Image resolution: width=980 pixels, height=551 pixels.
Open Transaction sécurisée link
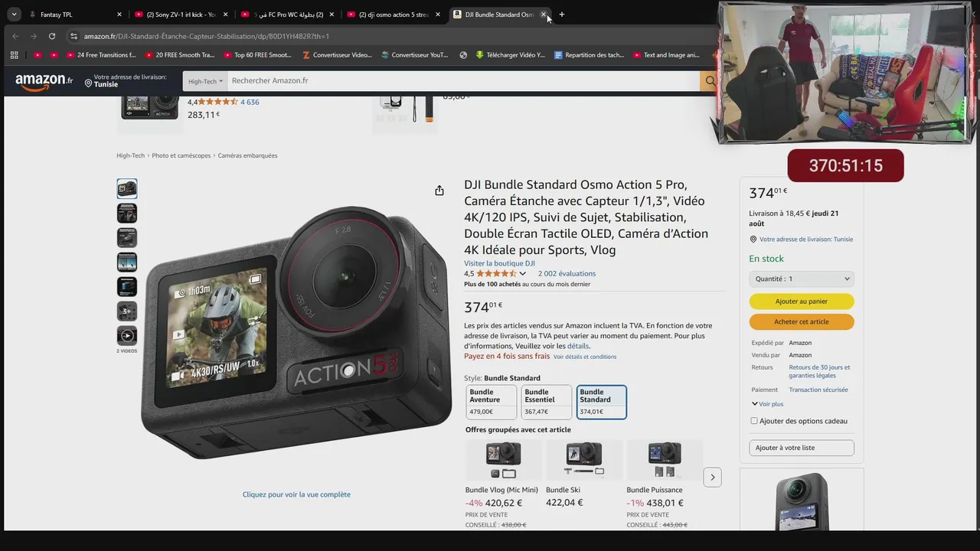818,390
